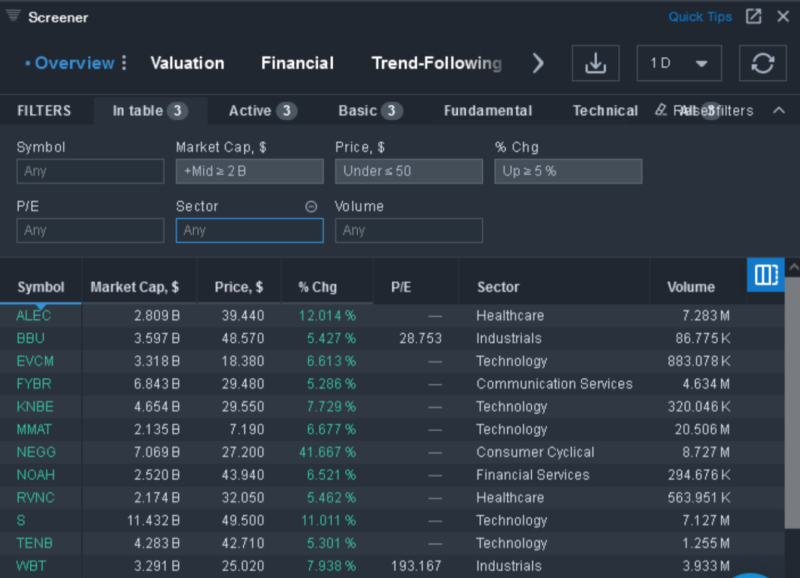Screen dimensions: 800x578
Task: Sort by the Symbol column header
Action: pos(41,287)
